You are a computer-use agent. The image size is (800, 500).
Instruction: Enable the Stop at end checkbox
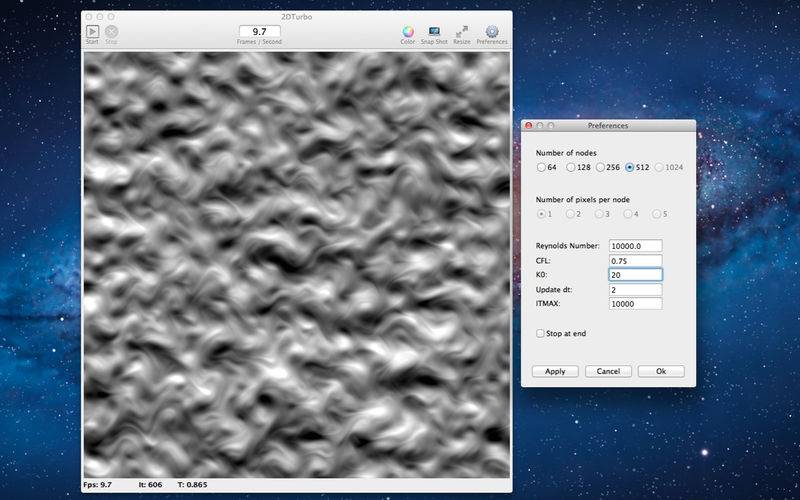point(540,333)
